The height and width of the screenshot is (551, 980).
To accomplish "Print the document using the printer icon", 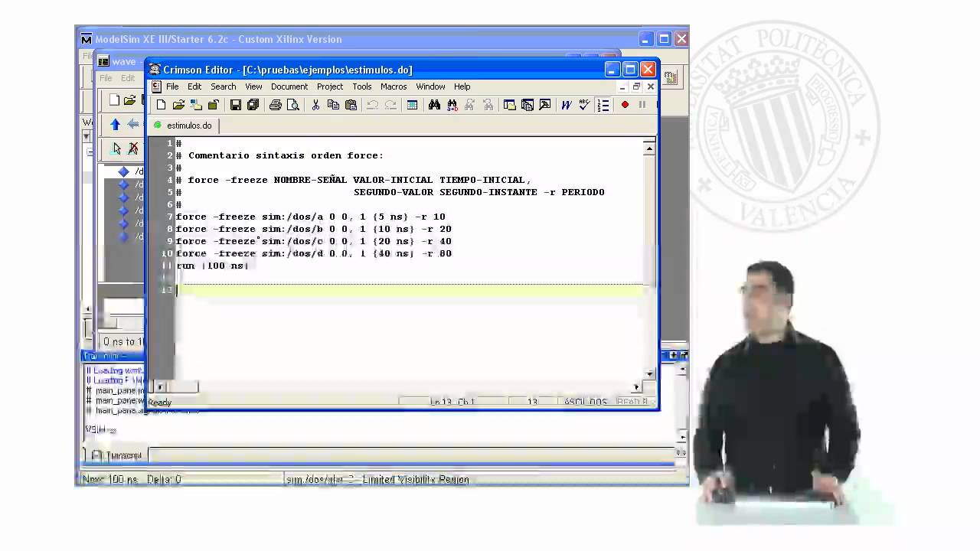I will click(276, 105).
